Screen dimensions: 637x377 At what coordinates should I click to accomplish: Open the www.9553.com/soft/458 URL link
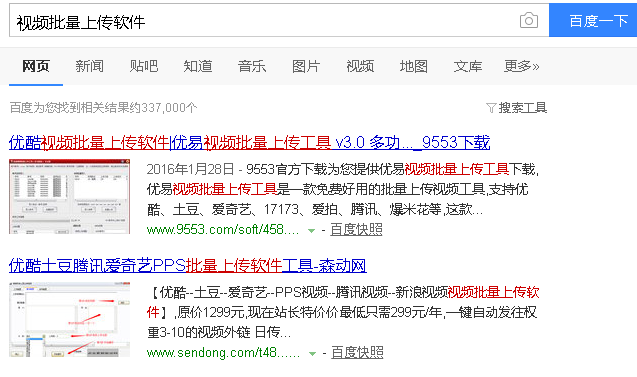pos(223,230)
